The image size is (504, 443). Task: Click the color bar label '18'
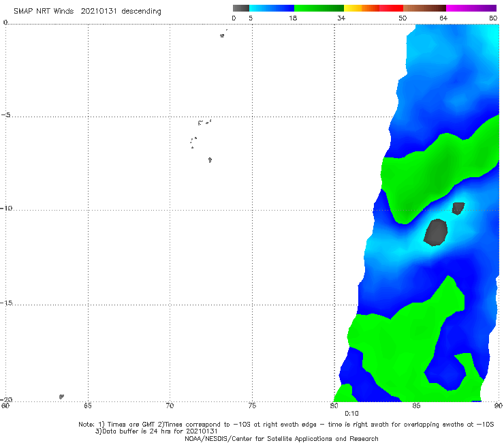[x=293, y=18]
